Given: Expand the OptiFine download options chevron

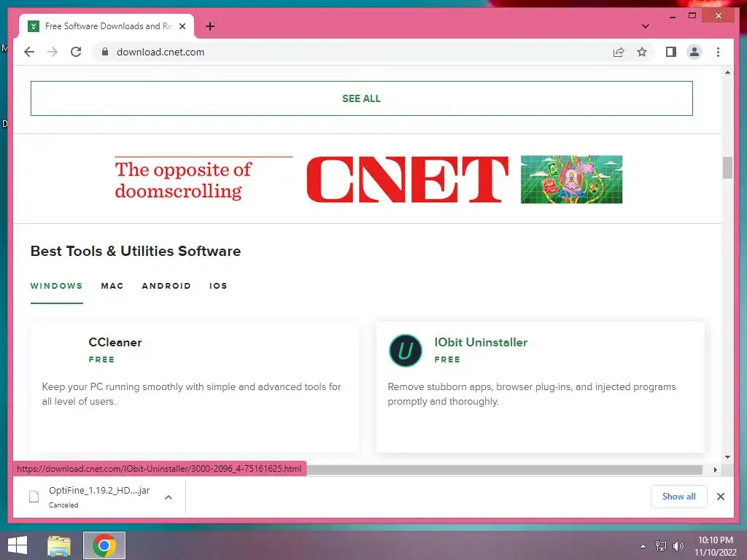Looking at the screenshot, I should pyautogui.click(x=169, y=497).
